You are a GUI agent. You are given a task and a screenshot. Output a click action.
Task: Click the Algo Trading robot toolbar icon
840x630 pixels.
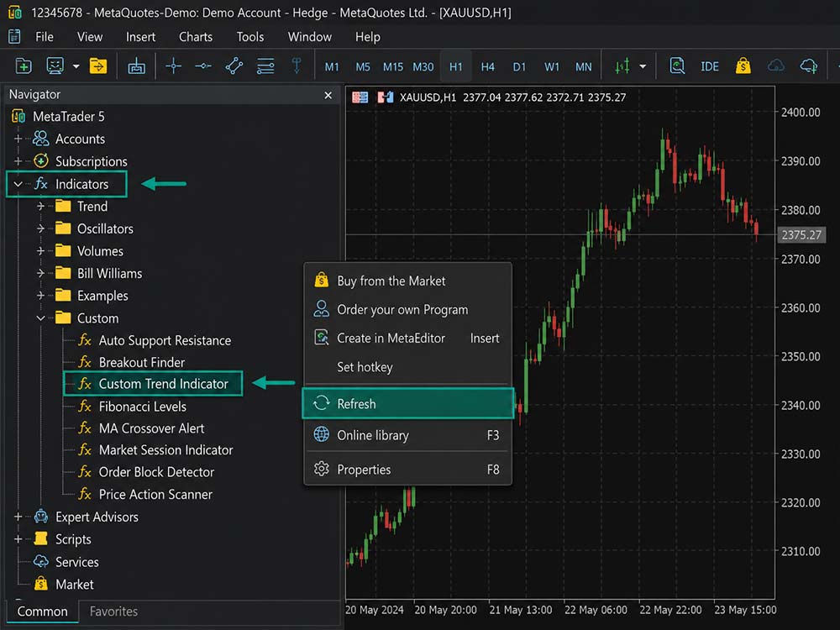136,66
